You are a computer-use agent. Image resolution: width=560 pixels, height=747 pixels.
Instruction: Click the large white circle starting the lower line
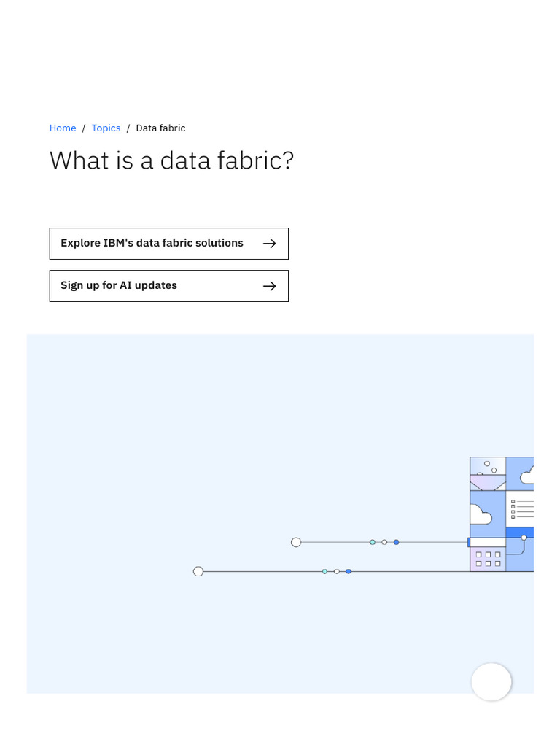tap(198, 571)
